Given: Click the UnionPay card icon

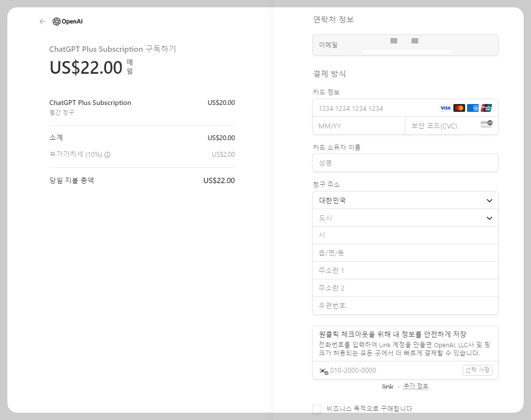Looking at the screenshot, I should (x=486, y=108).
